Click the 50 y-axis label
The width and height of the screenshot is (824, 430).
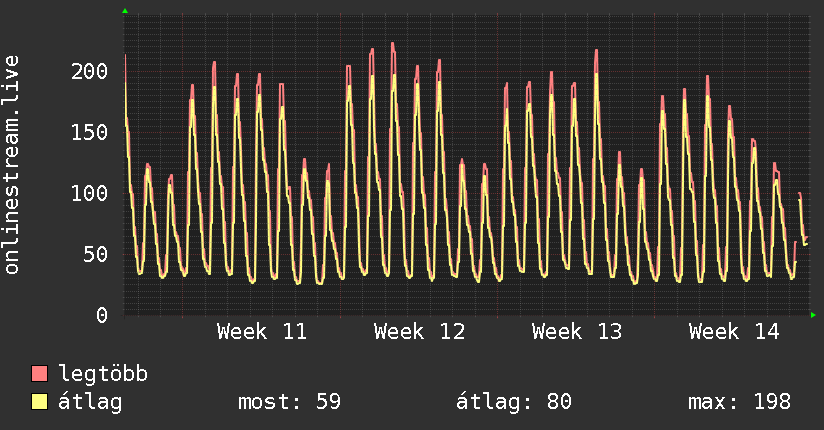click(x=96, y=254)
